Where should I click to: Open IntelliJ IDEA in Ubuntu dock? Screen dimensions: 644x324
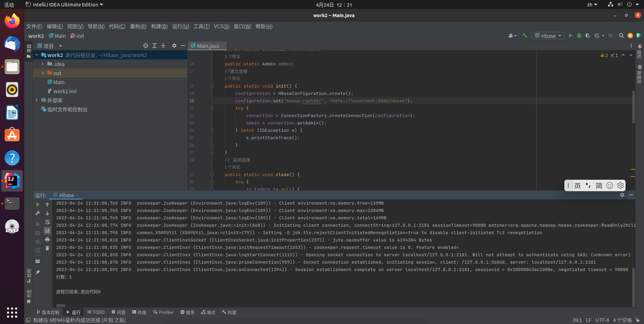12,181
